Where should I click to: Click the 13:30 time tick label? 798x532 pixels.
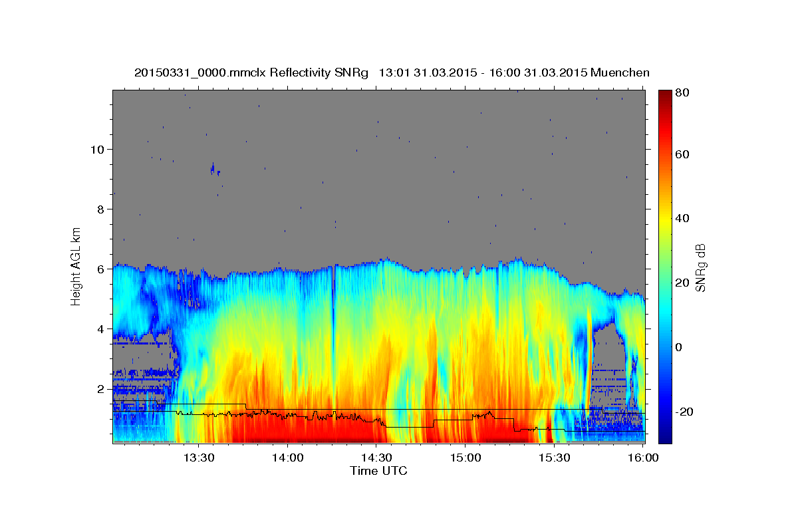[x=198, y=458]
